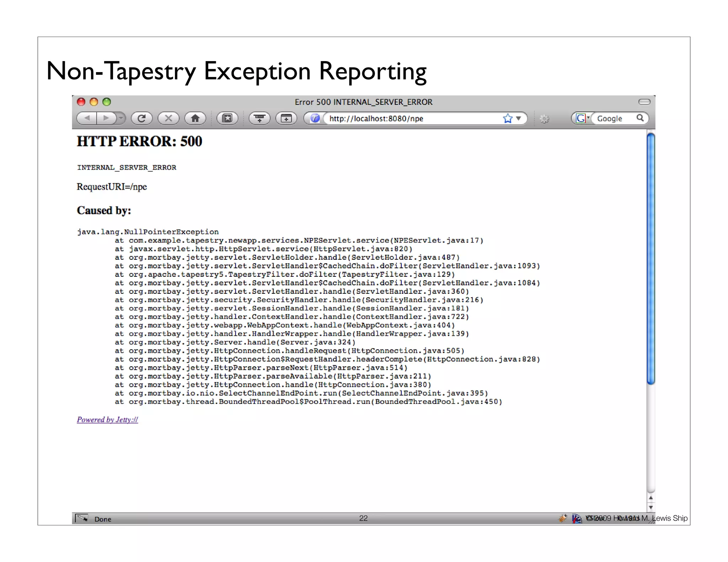The image size is (728, 562).
Task: Open a new tab with plus icon
Action: [x=286, y=118]
